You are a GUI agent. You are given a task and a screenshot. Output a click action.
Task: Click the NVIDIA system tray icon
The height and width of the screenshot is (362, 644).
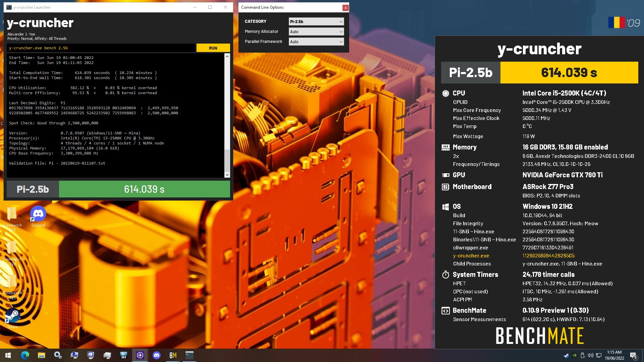575,355
